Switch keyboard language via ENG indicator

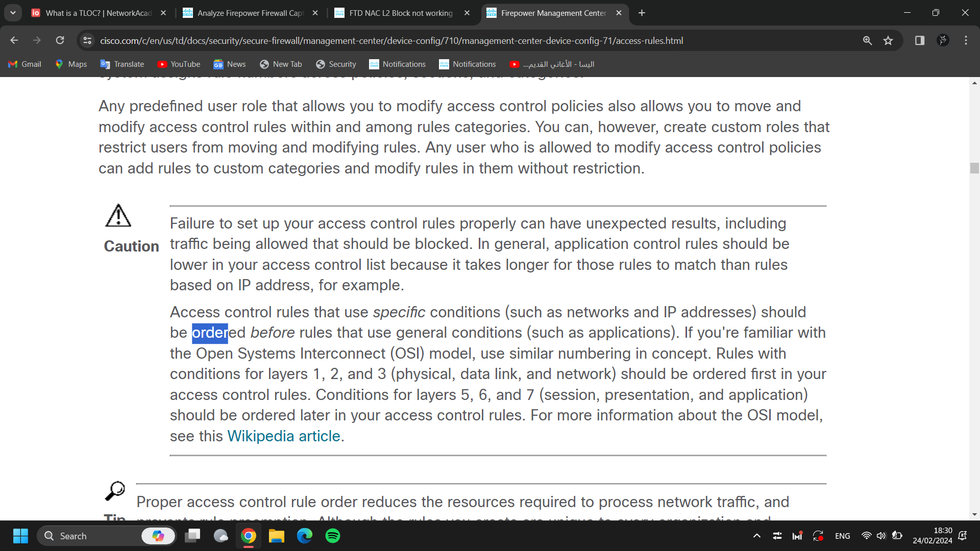point(842,536)
